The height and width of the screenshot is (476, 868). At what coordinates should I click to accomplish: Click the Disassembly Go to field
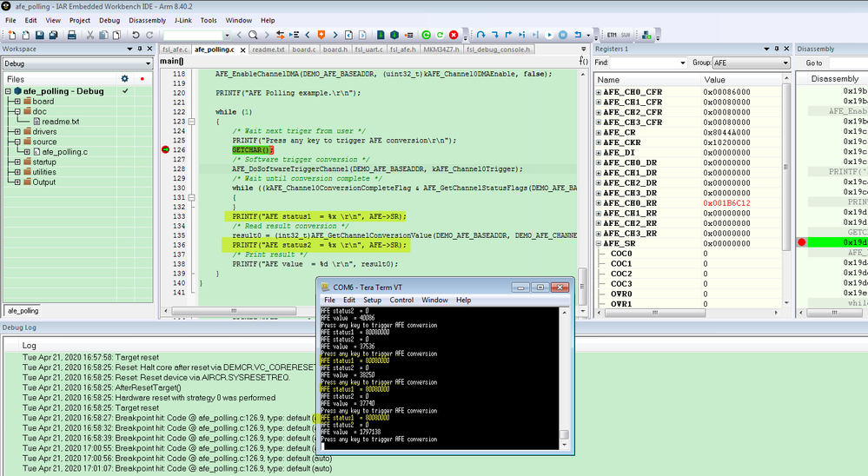pyautogui.click(x=848, y=63)
